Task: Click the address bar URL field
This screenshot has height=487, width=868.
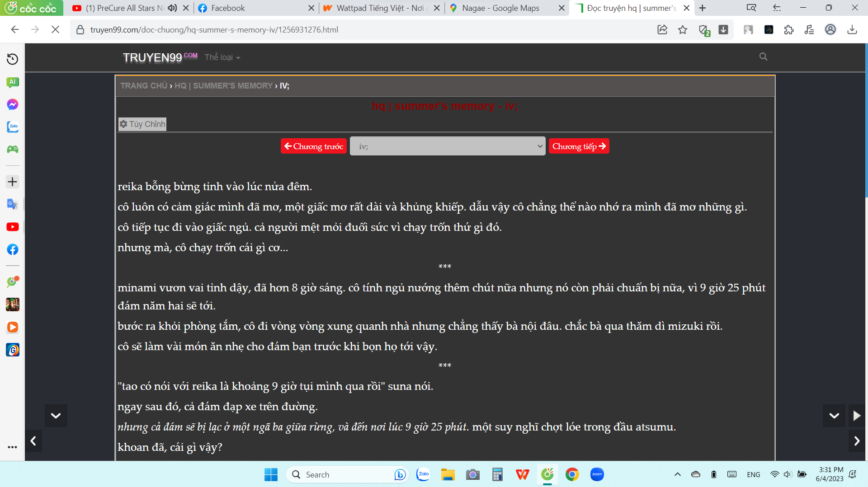Action: pyautogui.click(x=362, y=30)
